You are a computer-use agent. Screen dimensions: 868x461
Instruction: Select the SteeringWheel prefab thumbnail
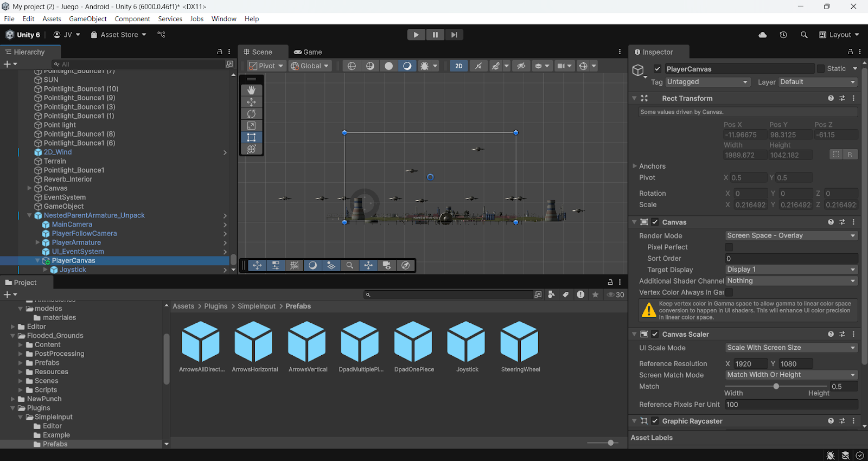coord(520,342)
